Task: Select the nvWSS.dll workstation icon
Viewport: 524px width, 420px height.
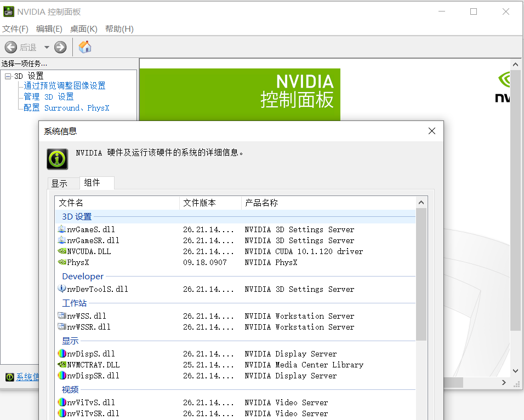Action: pos(62,315)
